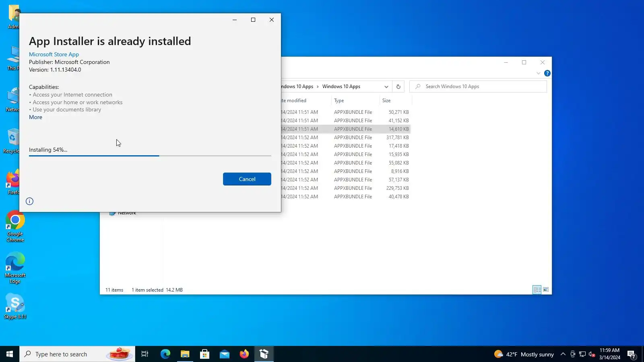
Task: Minimize the App Installer window
Action: 235,20
